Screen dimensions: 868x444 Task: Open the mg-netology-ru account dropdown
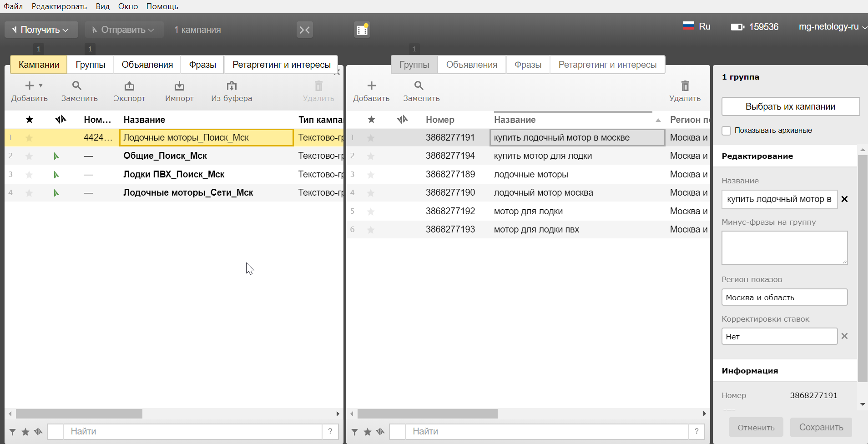click(x=832, y=27)
